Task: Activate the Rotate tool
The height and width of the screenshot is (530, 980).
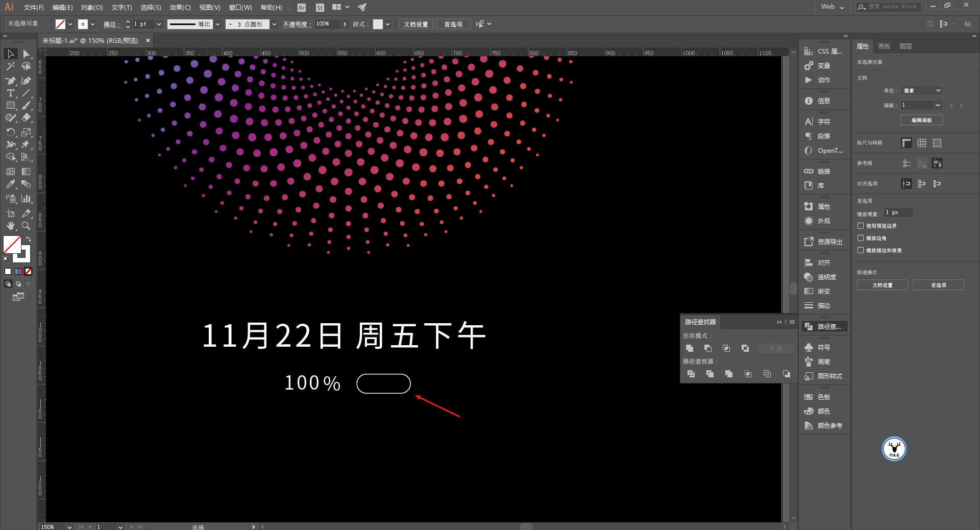Action: click(x=10, y=132)
